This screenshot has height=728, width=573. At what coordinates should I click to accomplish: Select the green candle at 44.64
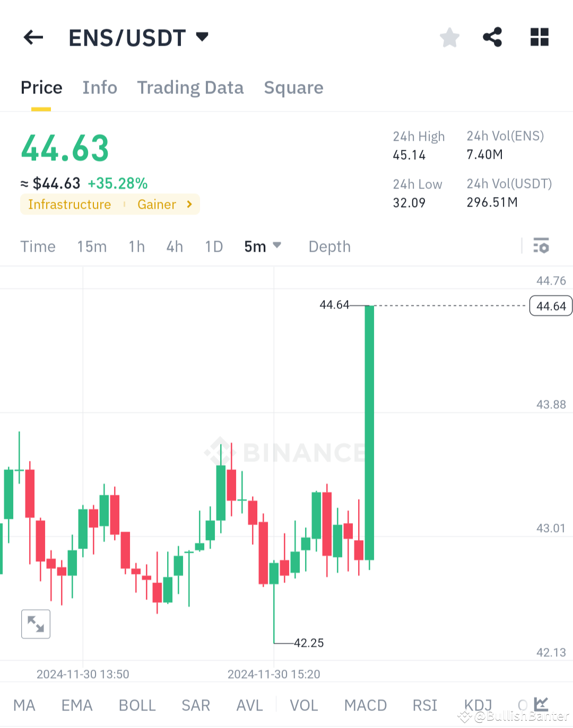(x=369, y=425)
